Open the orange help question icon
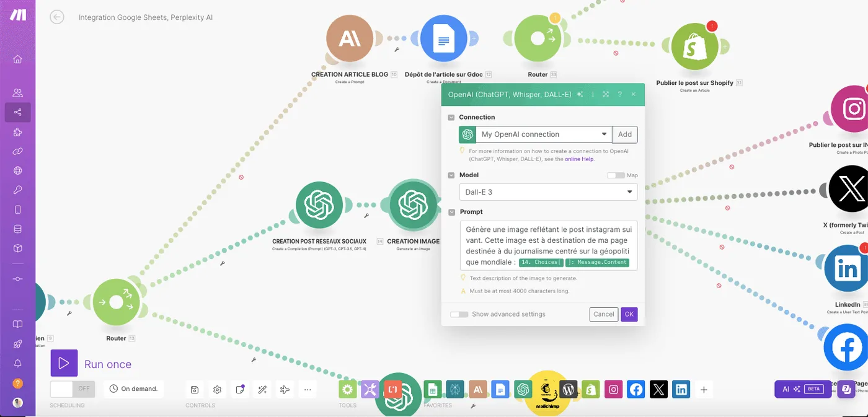The image size is (868, 417). point(17,384)
